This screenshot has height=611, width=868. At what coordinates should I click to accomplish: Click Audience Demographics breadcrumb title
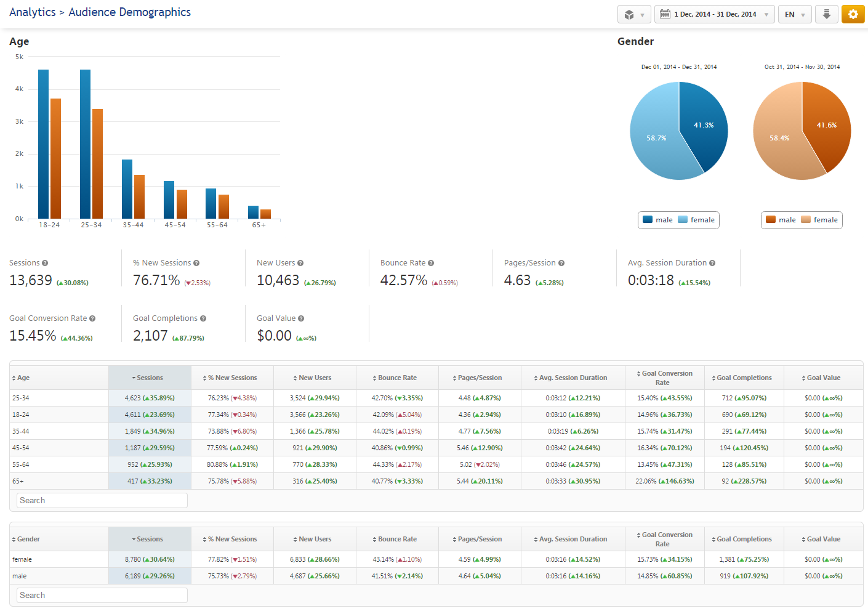coord(129,12)
